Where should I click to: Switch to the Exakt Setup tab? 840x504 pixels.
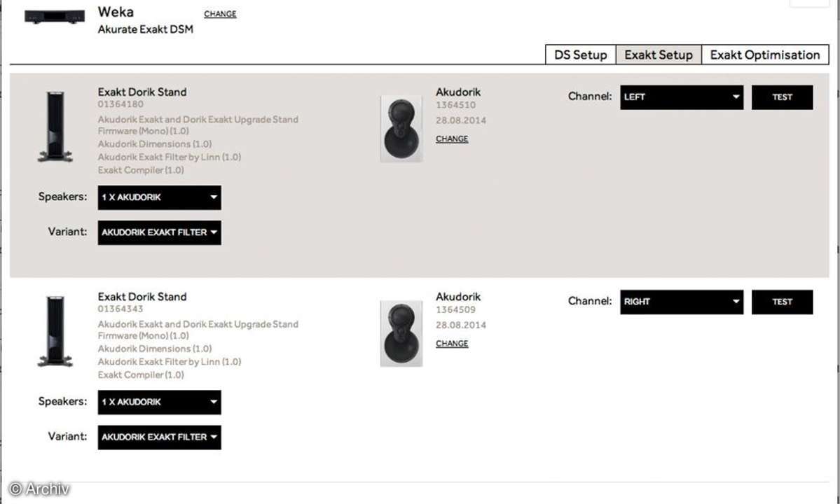659,55
